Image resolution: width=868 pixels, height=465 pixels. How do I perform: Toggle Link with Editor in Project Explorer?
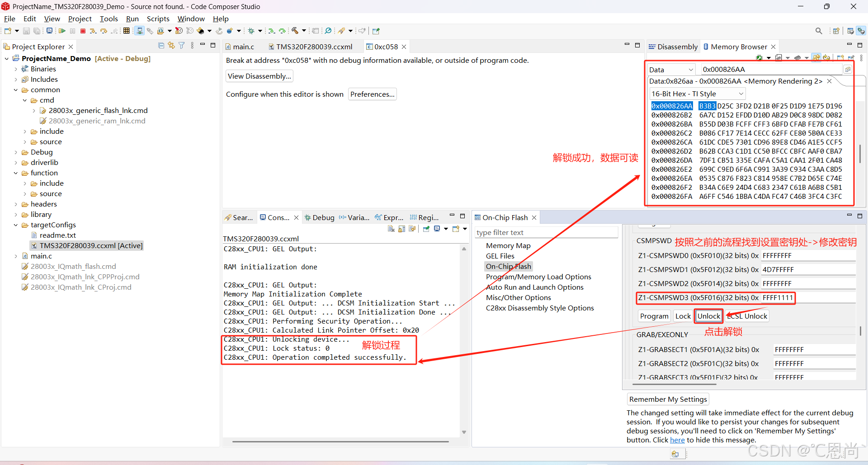171,45
